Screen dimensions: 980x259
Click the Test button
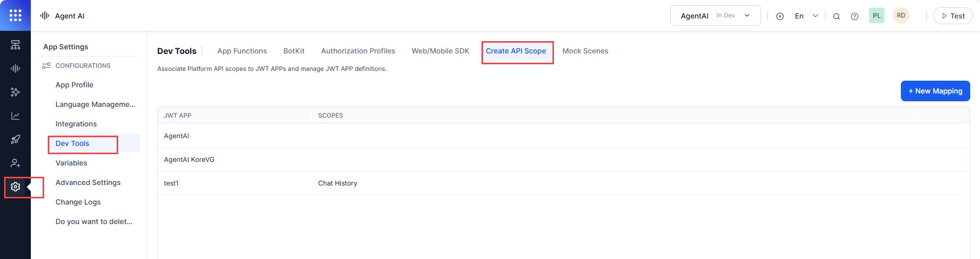point(952,16)
